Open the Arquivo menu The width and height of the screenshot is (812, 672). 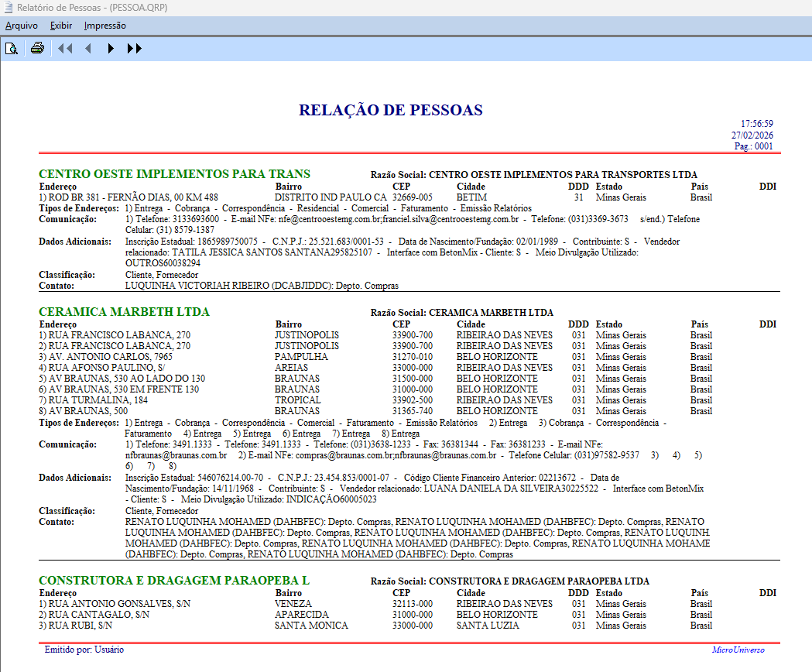point(22,26)
